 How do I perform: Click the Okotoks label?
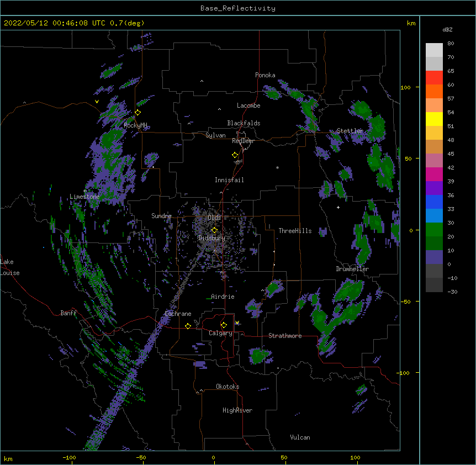coord(228,387)
